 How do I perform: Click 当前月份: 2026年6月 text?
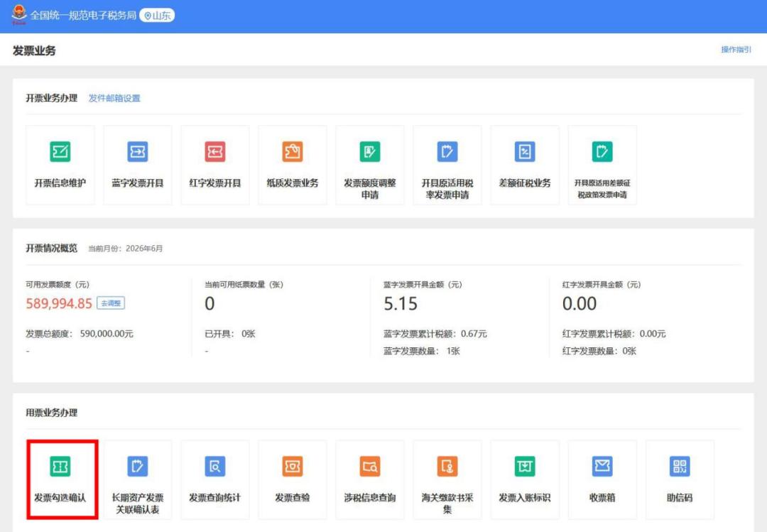pos(125,249)
